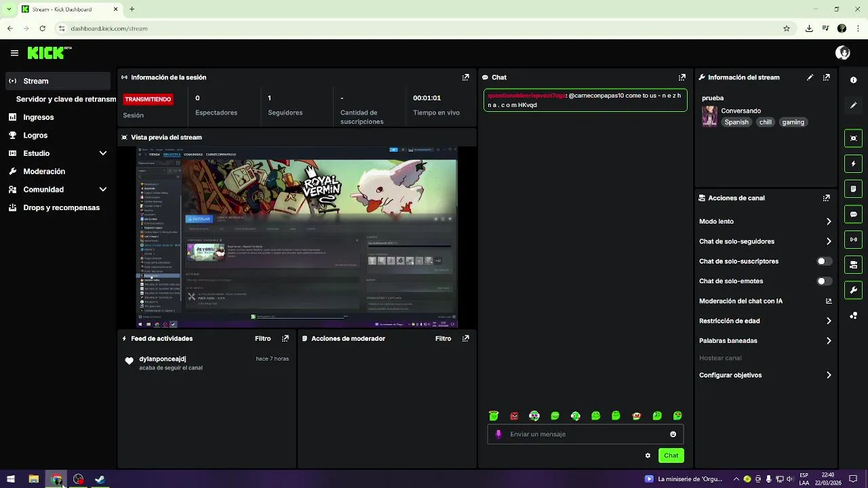
Task: Open Steam from the taskbar
Action: pos(100,479)
